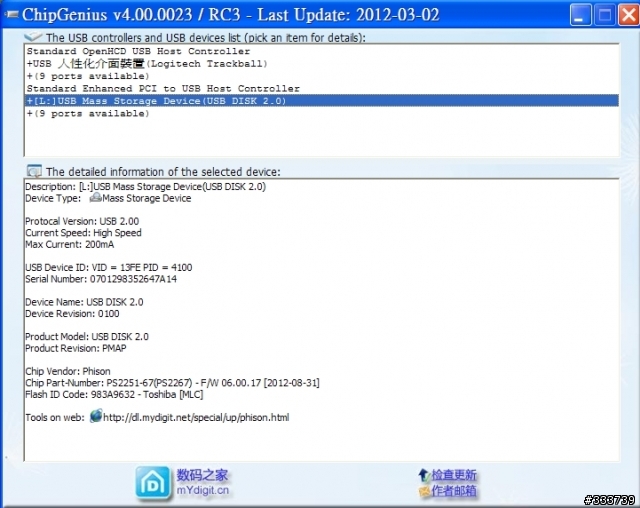Click the check update arrow icon
Viewport: 640px width, 508px height.
coord(424,475)
